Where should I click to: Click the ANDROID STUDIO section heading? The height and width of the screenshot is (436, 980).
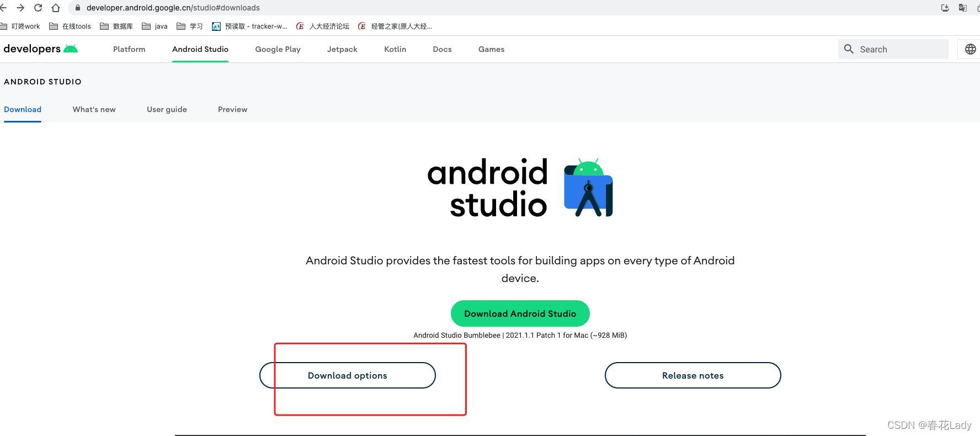pyautogui.click(x=42, y=82)
